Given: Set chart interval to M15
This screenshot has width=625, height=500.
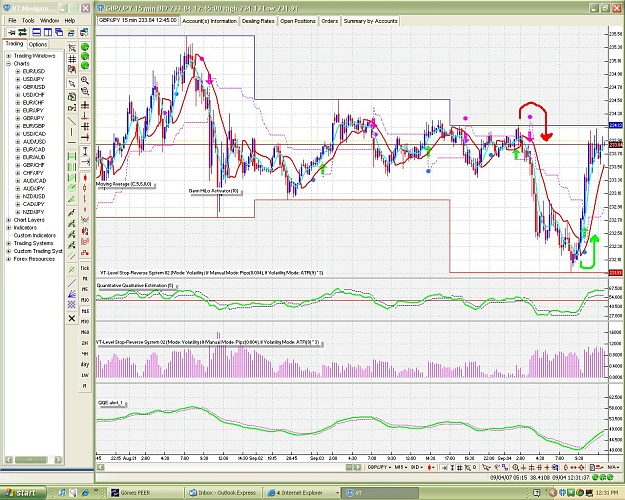Looking at the screenshot, I should coord(85,311).
